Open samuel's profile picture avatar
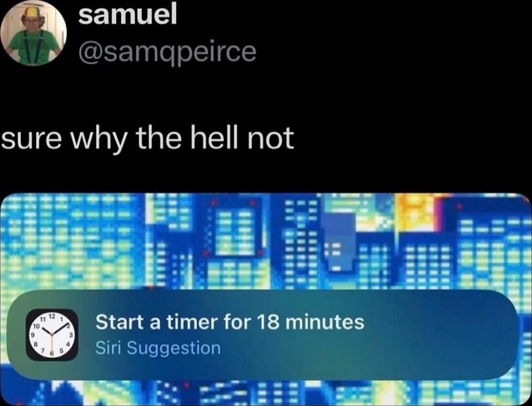 (34, 33)
